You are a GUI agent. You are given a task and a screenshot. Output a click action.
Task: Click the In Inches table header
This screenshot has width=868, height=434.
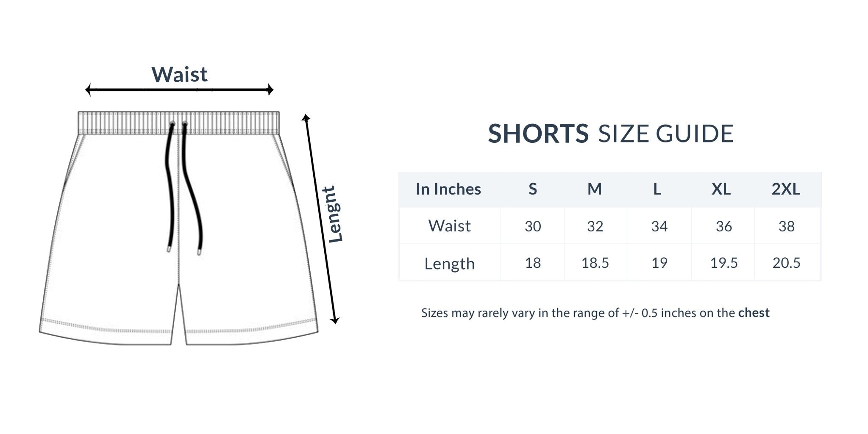point(448,189)
